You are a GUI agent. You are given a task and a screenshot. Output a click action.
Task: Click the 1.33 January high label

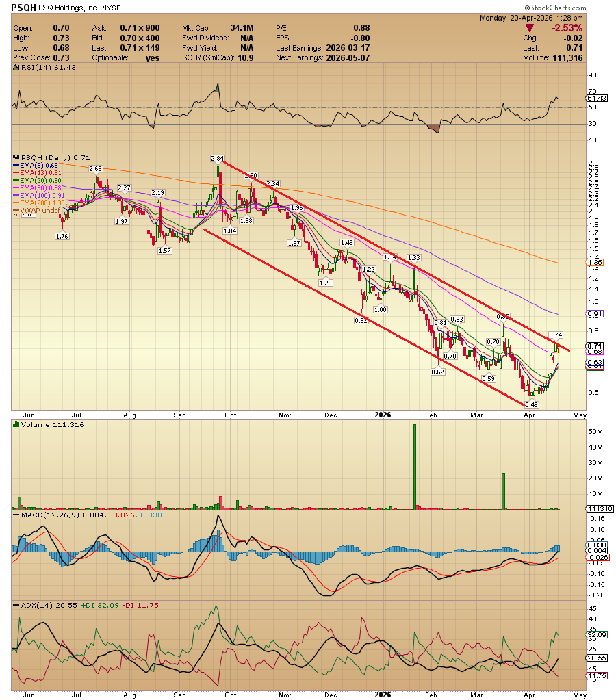414,257
